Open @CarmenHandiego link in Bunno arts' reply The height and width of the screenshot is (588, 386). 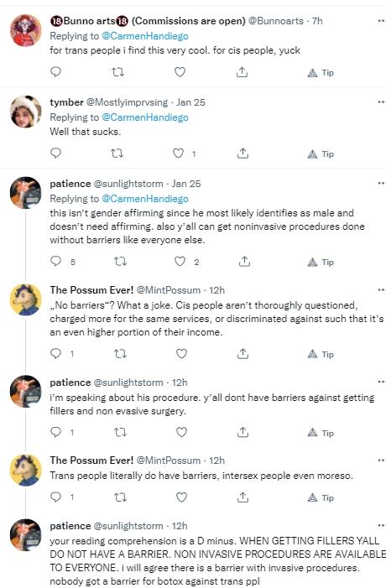point(145,36)
